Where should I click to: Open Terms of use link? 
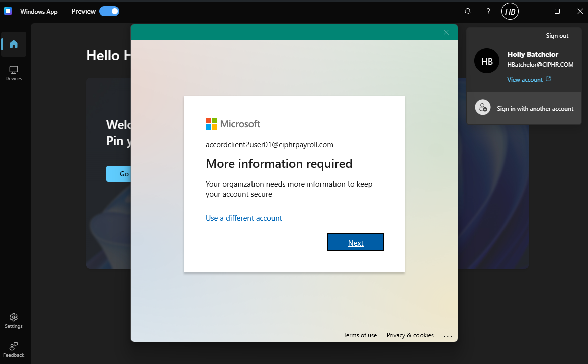(360, 335)
